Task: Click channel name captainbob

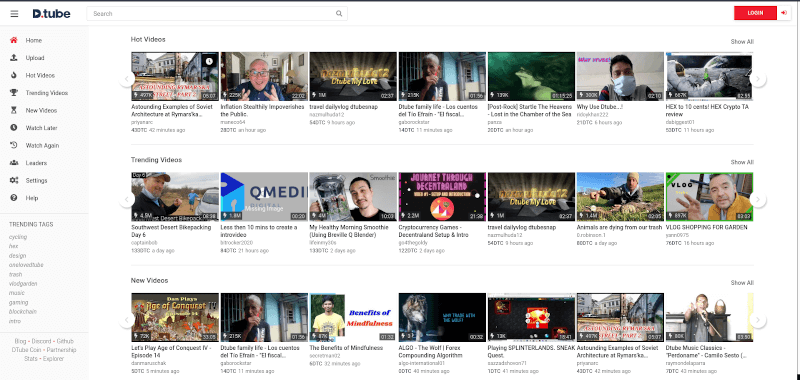Action: (x=144, y=243)
